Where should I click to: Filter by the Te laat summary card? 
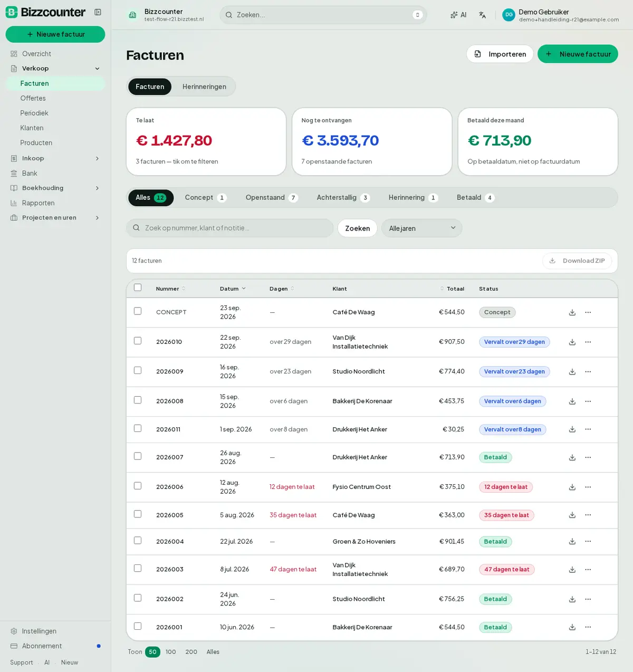(x=206, y=141)
